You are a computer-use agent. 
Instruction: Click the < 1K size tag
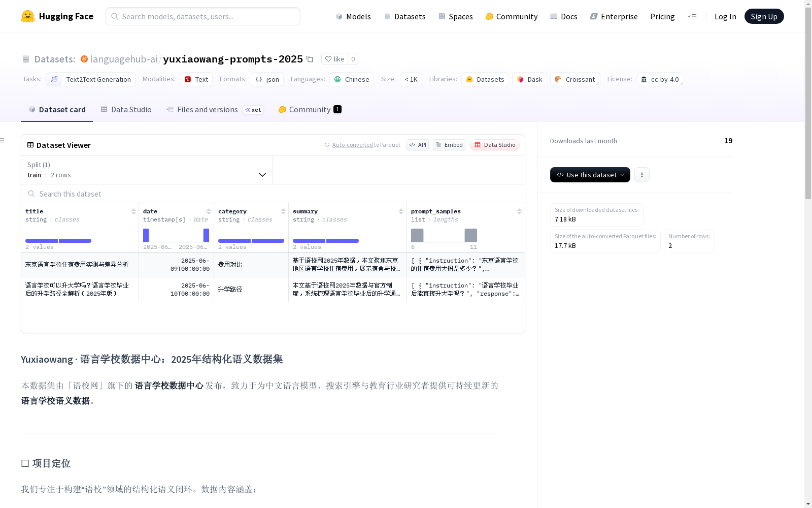(x=411, y=79)
